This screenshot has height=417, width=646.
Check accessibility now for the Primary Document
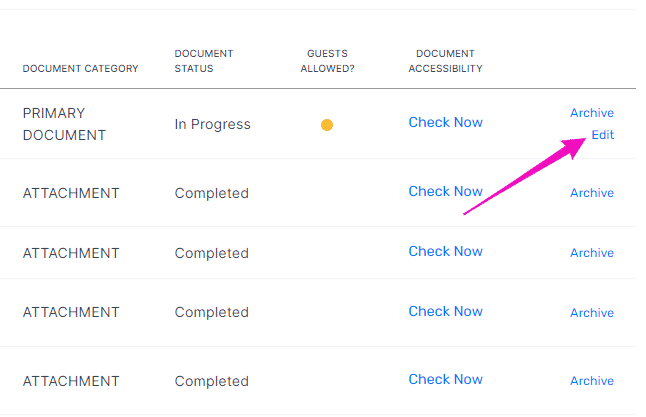click(445, 122)
